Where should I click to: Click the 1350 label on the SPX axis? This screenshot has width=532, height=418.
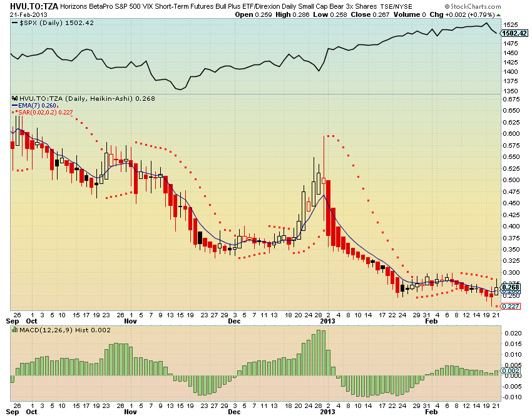point(511,91)
